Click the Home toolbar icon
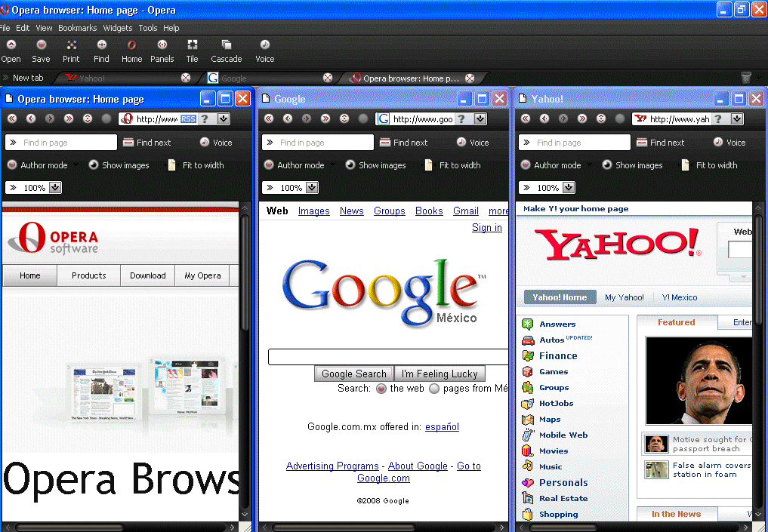768x532 pixels. (131, 51)
